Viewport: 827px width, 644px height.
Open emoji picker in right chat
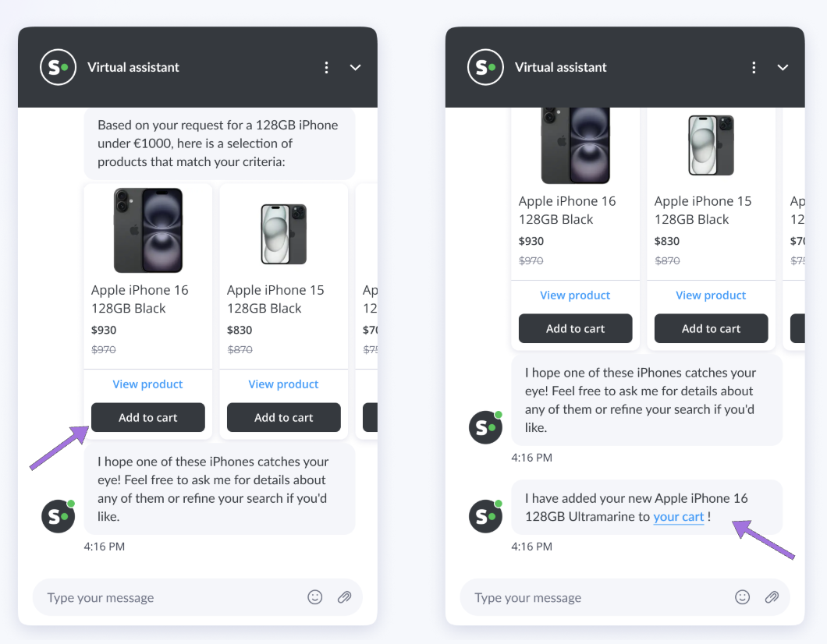point(742,596)
